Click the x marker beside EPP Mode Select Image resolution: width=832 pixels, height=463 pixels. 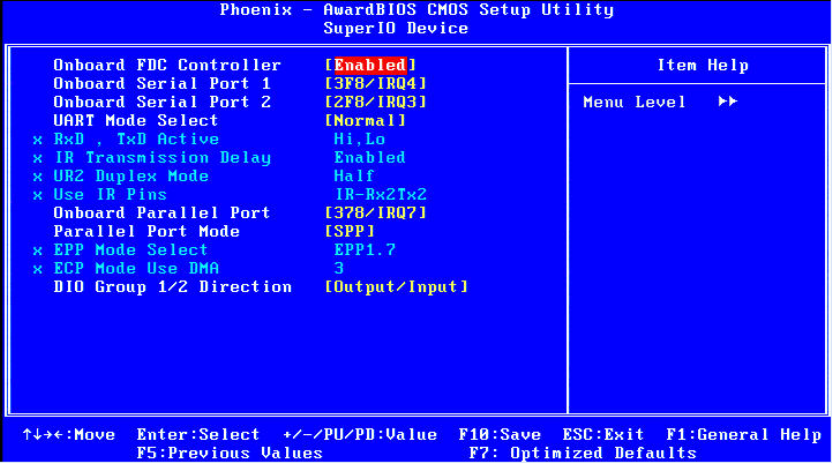[x=38, y=251]
